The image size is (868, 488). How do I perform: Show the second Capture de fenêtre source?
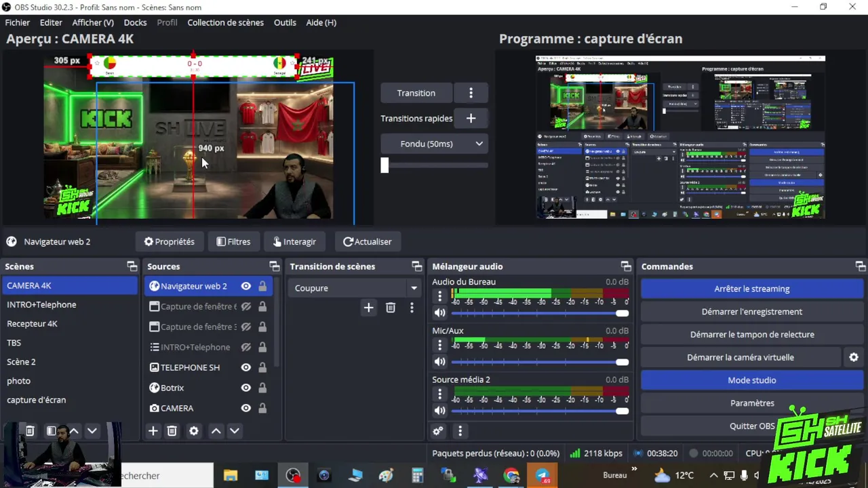[x=246, y=327]
